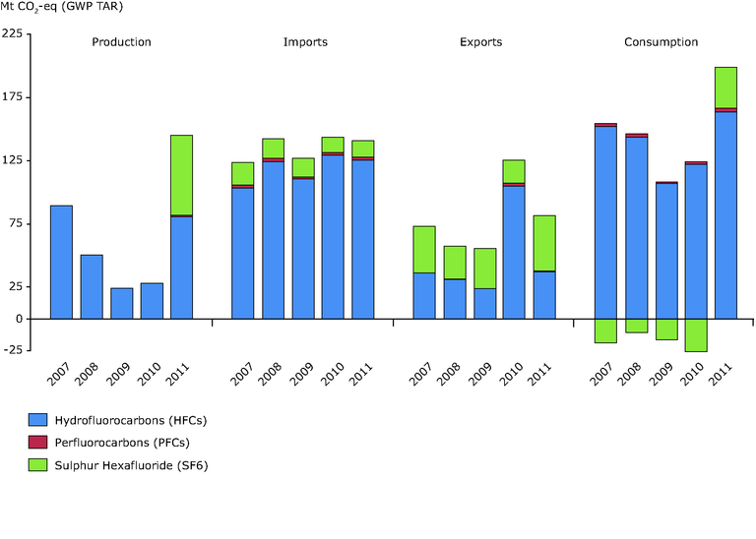The image size is (756, 539).
Task: Select the Consumption group heading
Action: coord(661,42)
